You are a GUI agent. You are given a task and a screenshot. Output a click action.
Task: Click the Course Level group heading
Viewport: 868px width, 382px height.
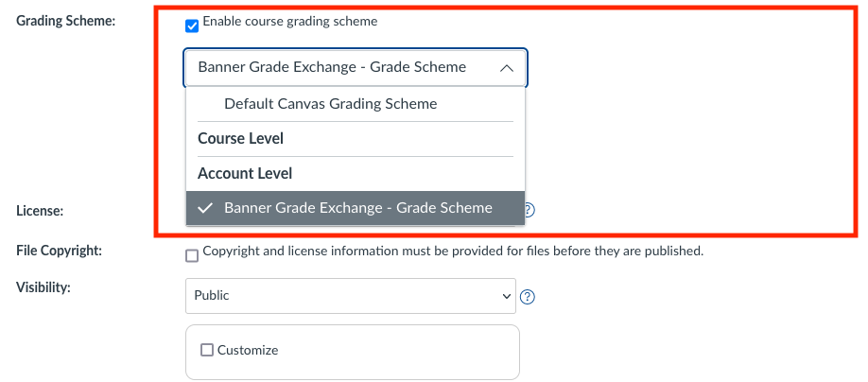click(x=240, y=139)
